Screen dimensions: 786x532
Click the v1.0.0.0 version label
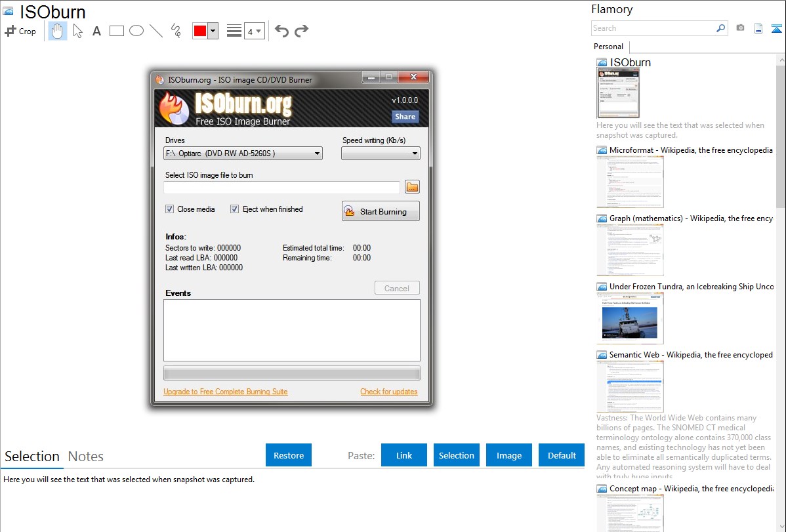(405, 100)
